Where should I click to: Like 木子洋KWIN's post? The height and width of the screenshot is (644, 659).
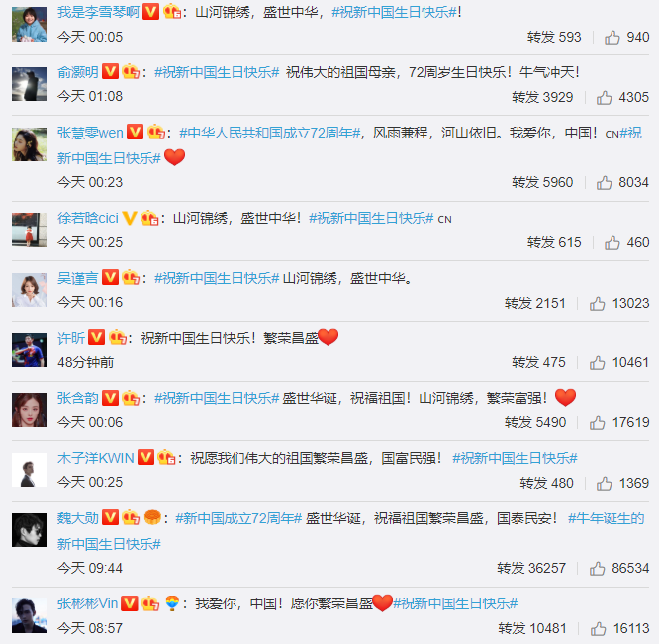click(604, 484)
